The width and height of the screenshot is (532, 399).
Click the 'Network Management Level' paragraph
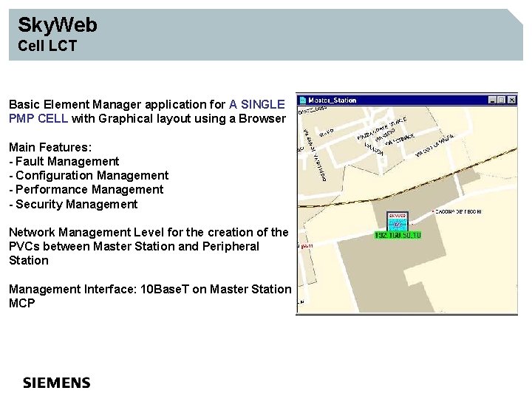click(149, 246)
